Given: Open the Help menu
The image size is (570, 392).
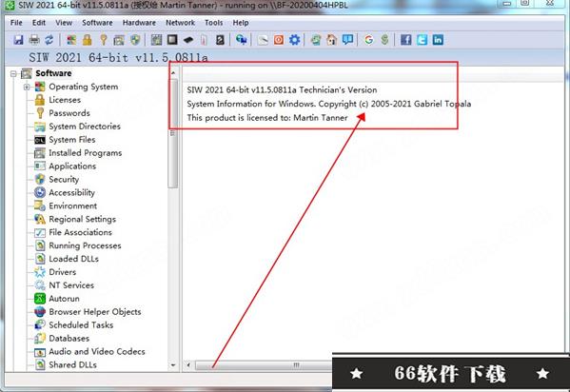Looking at the screenshot, I should (241, 23).
